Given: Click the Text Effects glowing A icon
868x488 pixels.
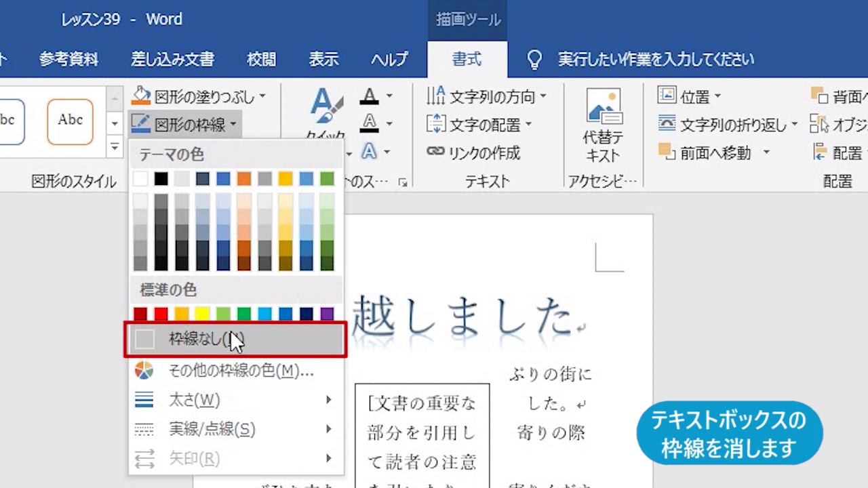Looking at the screenshot, I should coord(369,151).
